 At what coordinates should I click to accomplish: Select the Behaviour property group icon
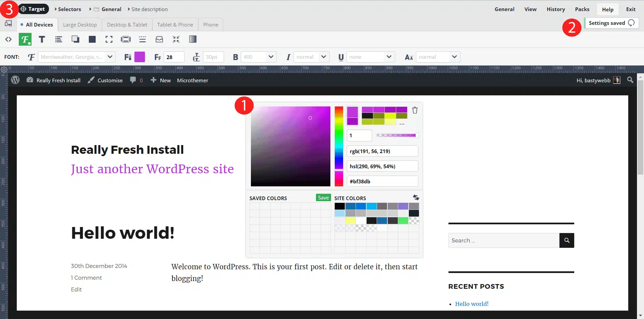point(159,39)
